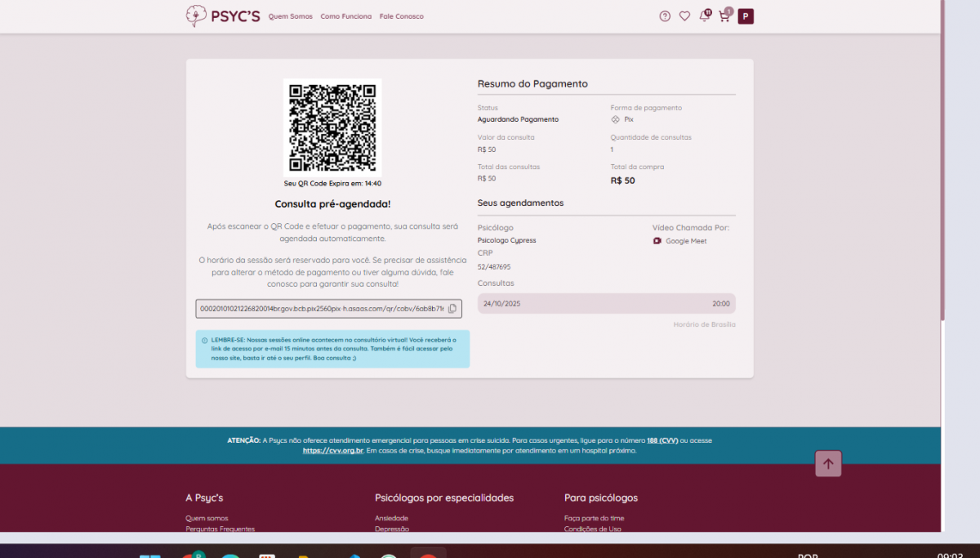Open the notifications bell
Screen dimensions: 980x558
pos(704,16)
